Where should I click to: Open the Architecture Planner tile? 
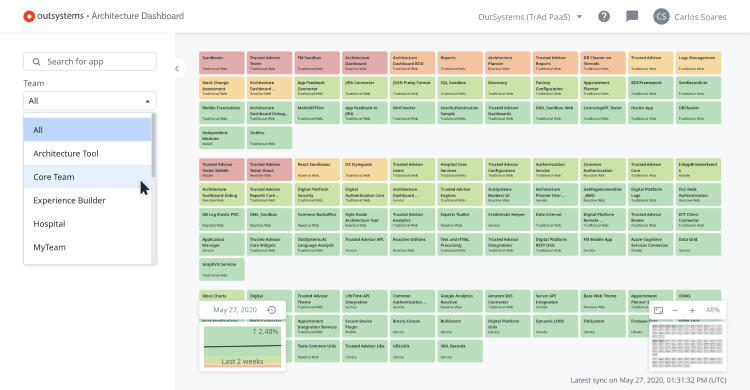point(507,63)
